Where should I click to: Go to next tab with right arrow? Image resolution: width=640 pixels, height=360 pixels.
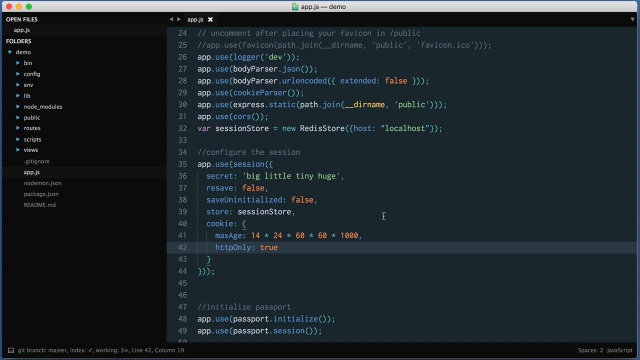[179, 19]
